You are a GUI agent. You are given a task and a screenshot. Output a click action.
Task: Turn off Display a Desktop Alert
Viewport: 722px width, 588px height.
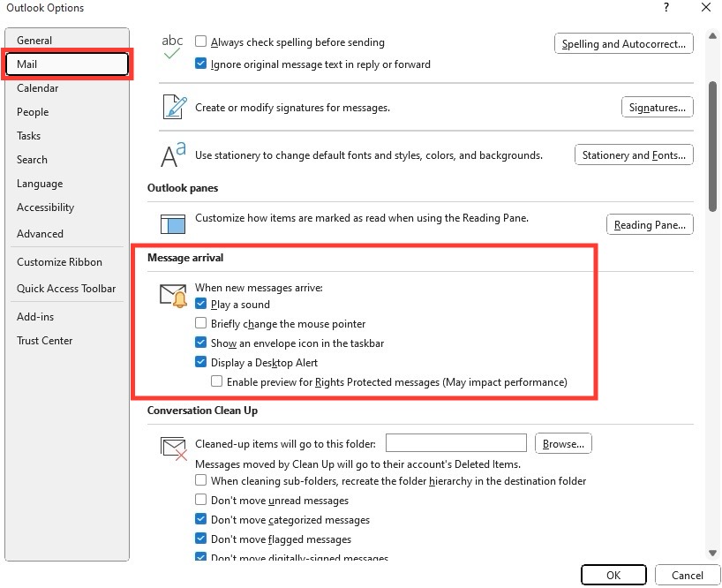pos(200,362)
